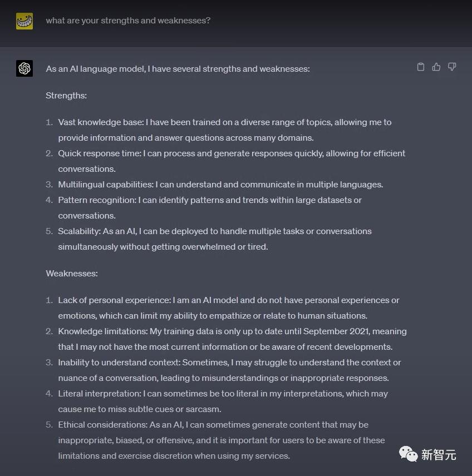Image resolution: width=472 pixels, height=476 pixels.
Task: Click the "Weaknesses:" heading
Action: (x=72, y=273)
